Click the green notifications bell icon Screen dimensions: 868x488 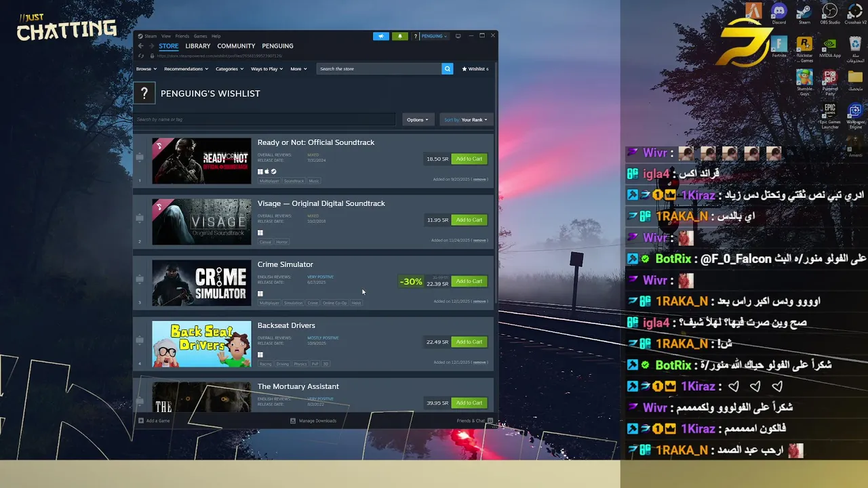coord(400,36)
